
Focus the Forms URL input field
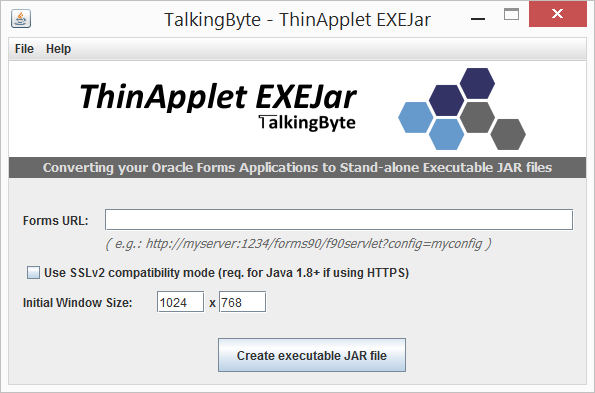pos(339,220)
